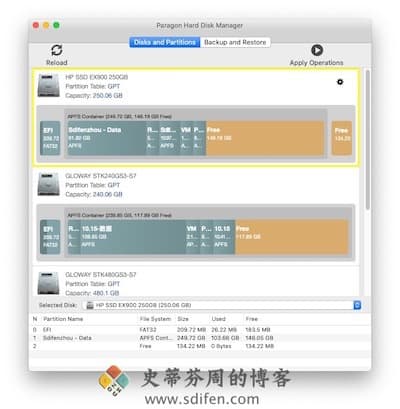Select the 117.89 GB Free block on GLOWAY disk
The width and height of the screenshot is (400, 409).
point(292,237)
